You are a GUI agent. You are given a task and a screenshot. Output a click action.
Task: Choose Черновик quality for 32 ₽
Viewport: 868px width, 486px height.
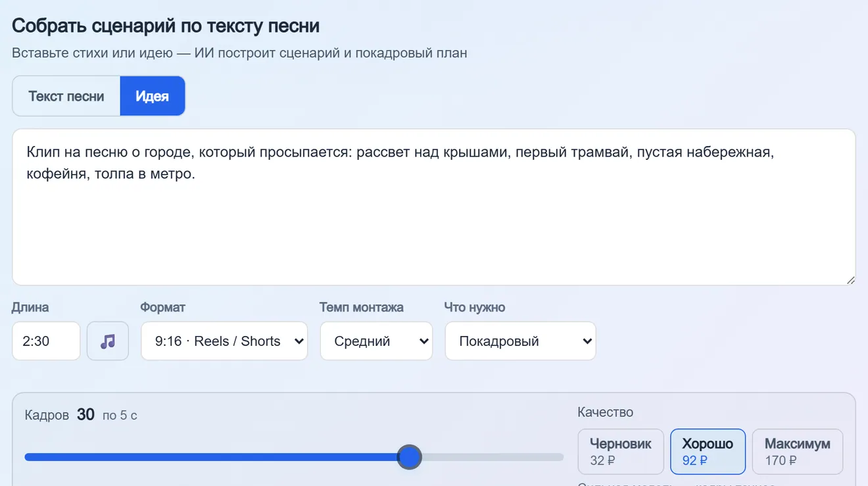coord(621,452)
